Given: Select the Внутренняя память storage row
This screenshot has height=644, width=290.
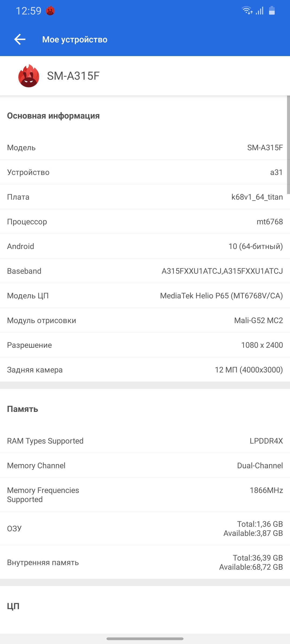Looking at the screenshot, I should click(145, 562).
